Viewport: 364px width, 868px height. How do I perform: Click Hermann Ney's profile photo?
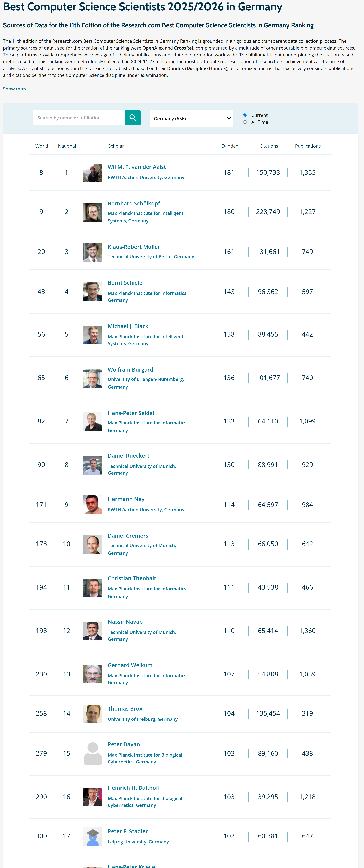coord(93,504)
